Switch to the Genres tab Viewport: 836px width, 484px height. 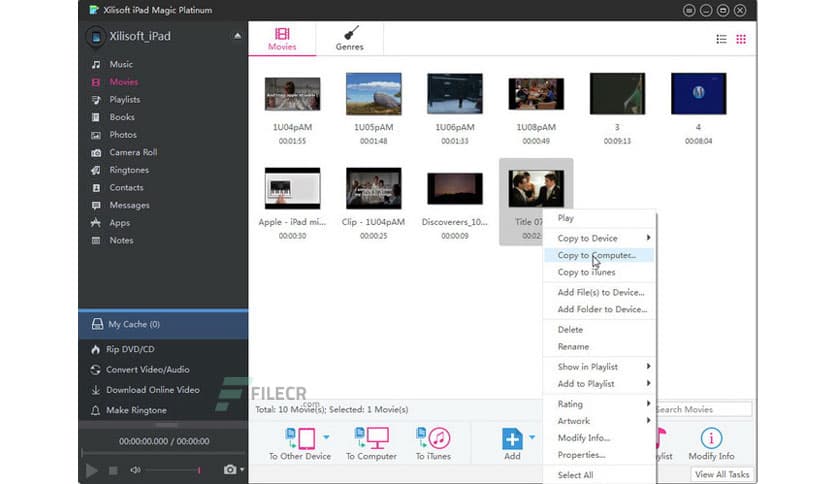pos(349,39)
